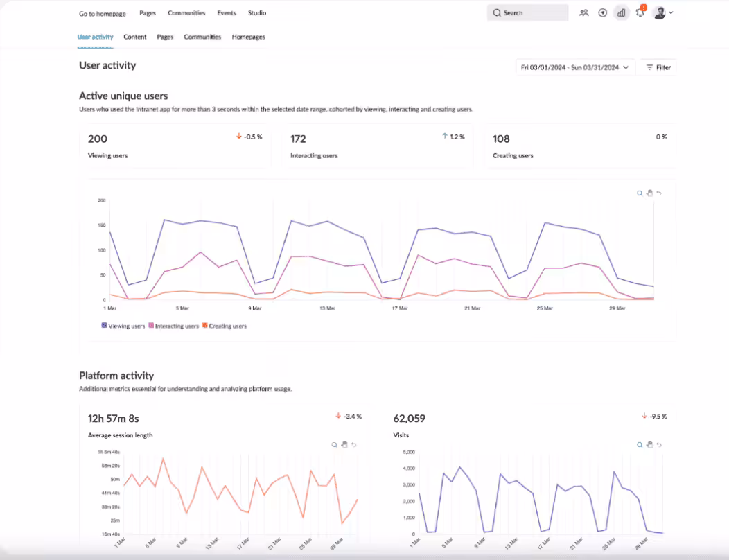Image resolution: width=729 pixels, height=560 pixels.
Task: Reset icon on Active unique users chart
Action: 659,193
